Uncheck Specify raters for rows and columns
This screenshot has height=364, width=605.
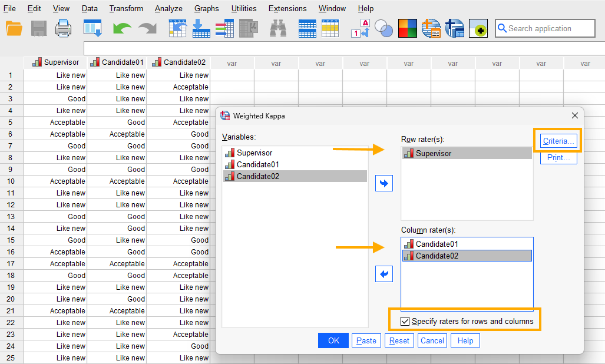click(x=405, y=320)
